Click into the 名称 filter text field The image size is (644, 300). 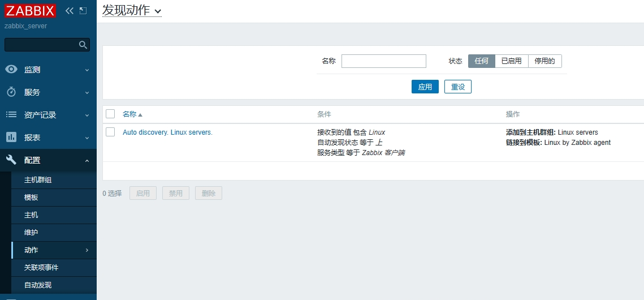[x=383, y=61]
